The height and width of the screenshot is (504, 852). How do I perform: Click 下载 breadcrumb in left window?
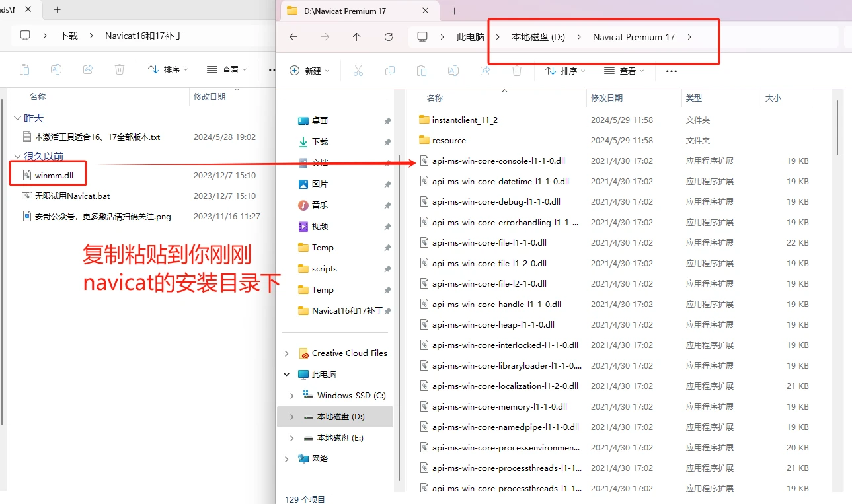tap(69, 36)
